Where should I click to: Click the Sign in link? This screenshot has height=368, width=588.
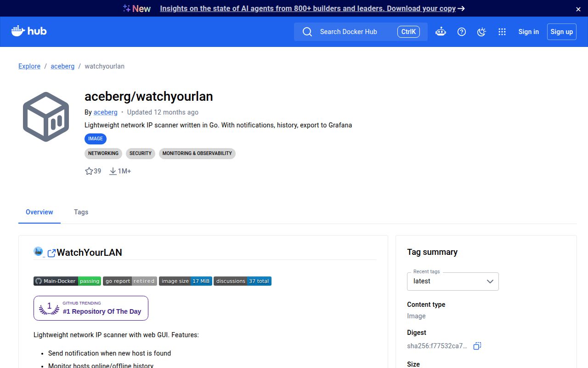click(x=529, y=32)
